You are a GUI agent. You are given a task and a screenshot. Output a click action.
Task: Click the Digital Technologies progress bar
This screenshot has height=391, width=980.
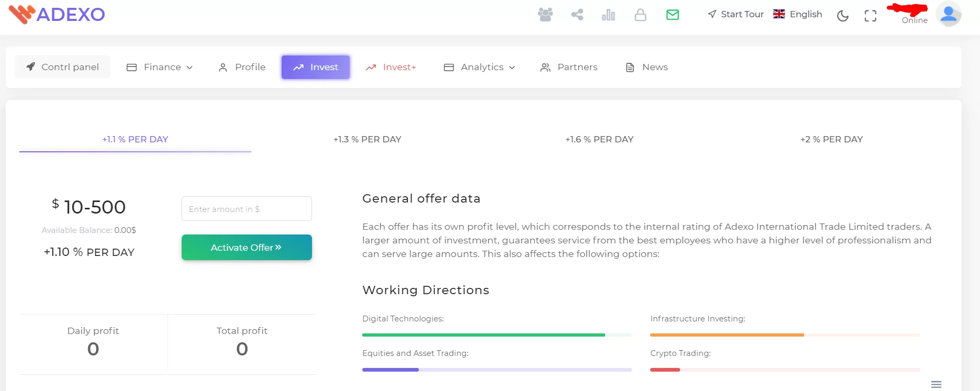(x=497, y=335)
